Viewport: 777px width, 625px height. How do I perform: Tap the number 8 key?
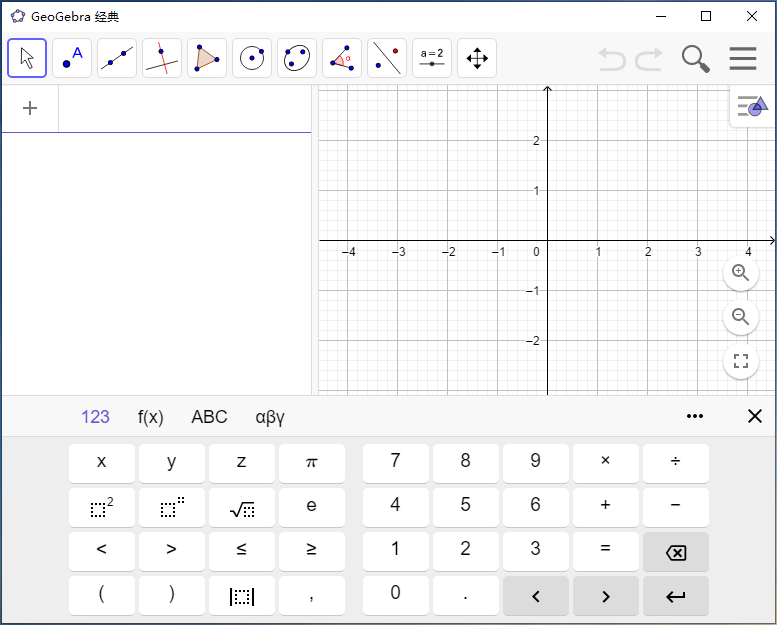[466, 463]
